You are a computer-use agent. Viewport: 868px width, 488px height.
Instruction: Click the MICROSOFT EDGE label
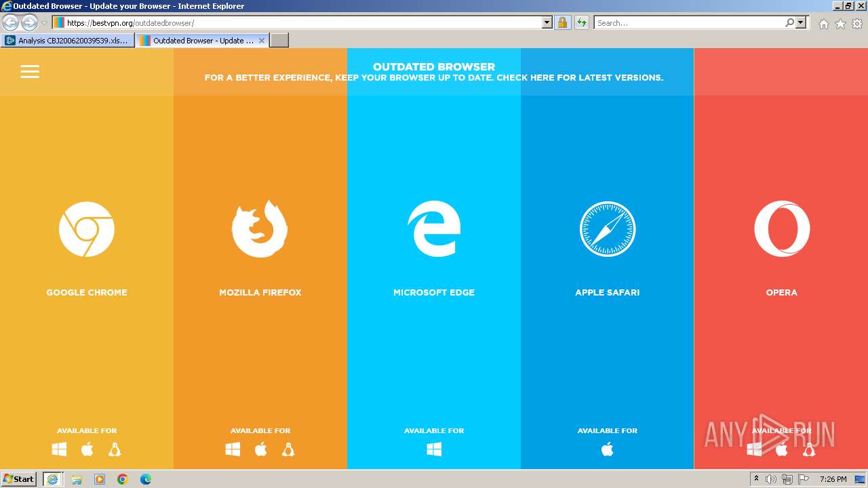434,292
